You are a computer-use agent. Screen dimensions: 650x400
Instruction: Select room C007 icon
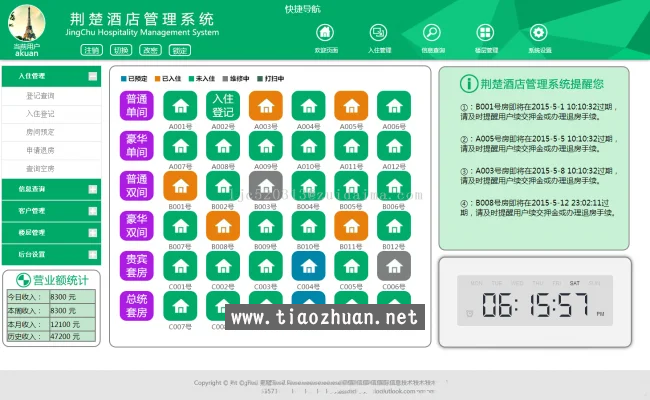click(180, 306)
